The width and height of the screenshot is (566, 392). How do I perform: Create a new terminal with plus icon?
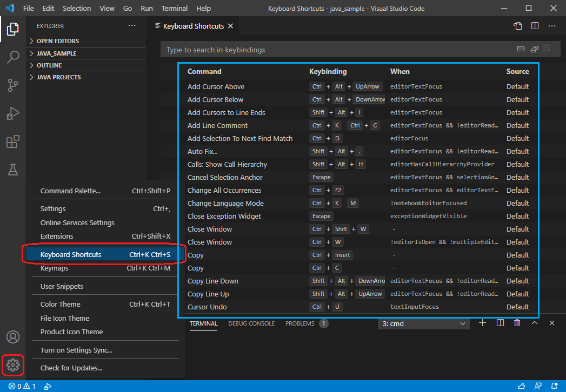tap(482, 323)
